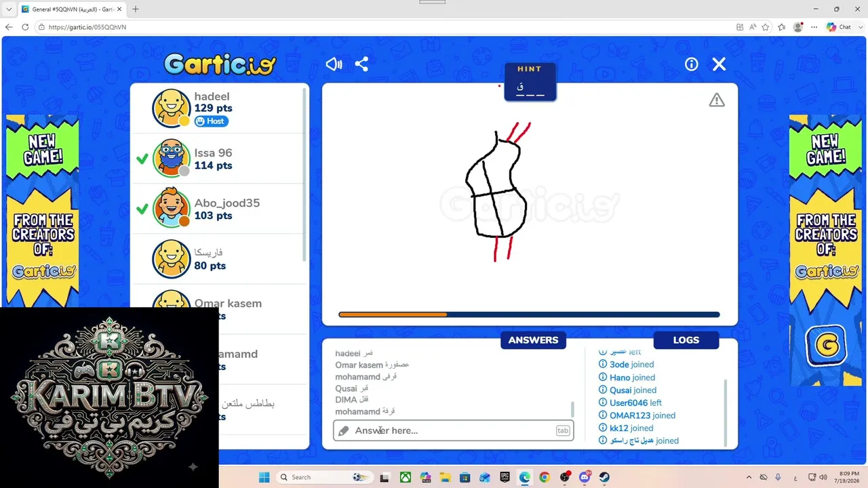Screen dimensions: 868x488
Task: Click the Issa 96 player name
Action: pos(213,153)
